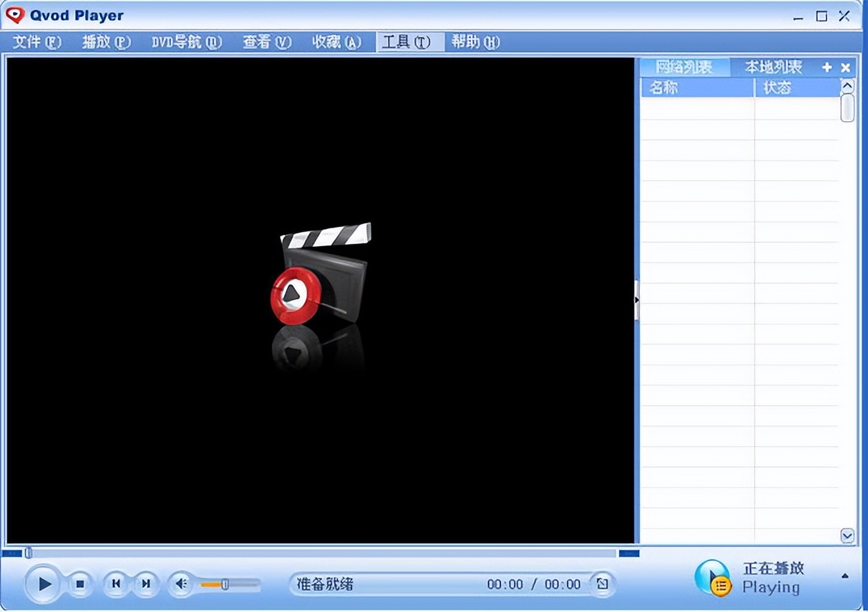Image resolution: width=868 pixels, height=612 pixels.
Task: Click the Stop playback button
Action: [x=80, y=584]
